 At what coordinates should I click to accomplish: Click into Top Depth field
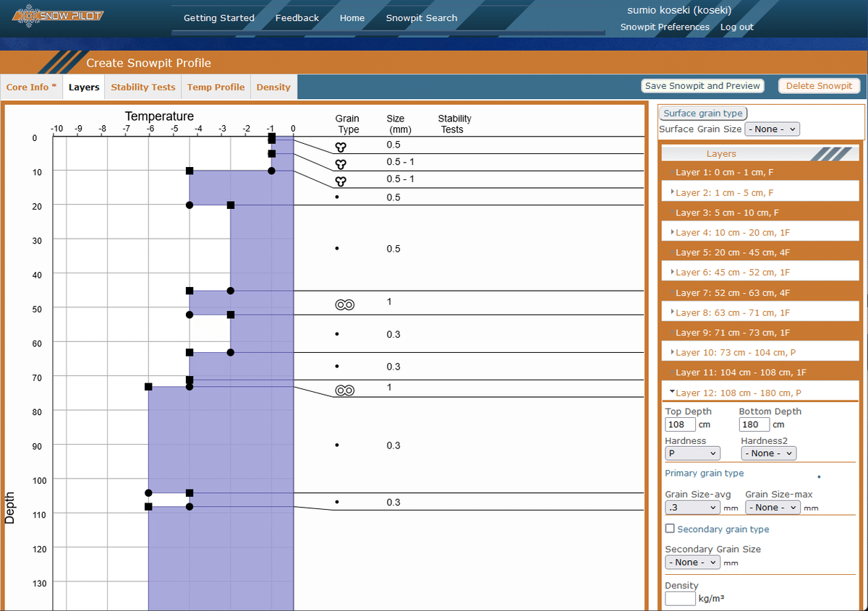[680, 424]
